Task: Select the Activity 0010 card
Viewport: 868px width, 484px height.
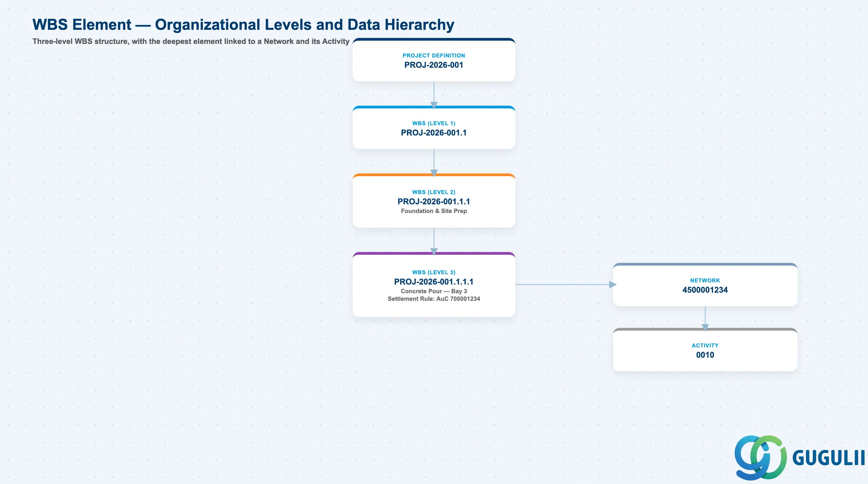Action: (705, 350)
